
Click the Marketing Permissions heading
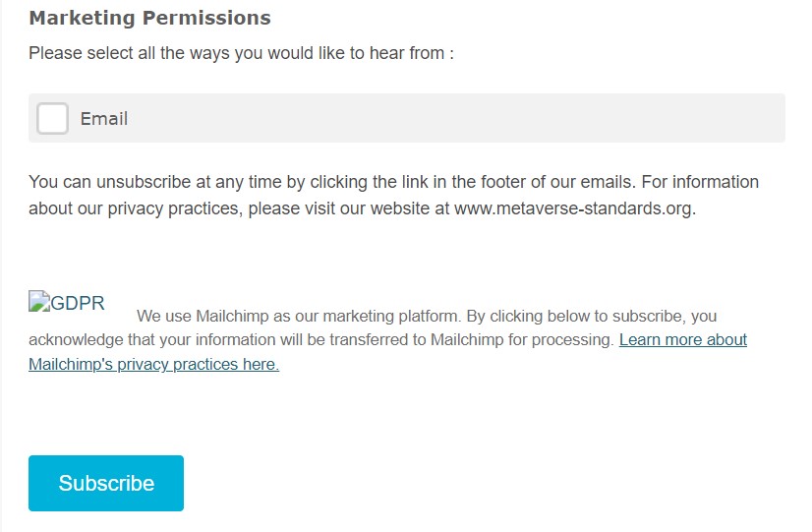[x=149, y=18]
